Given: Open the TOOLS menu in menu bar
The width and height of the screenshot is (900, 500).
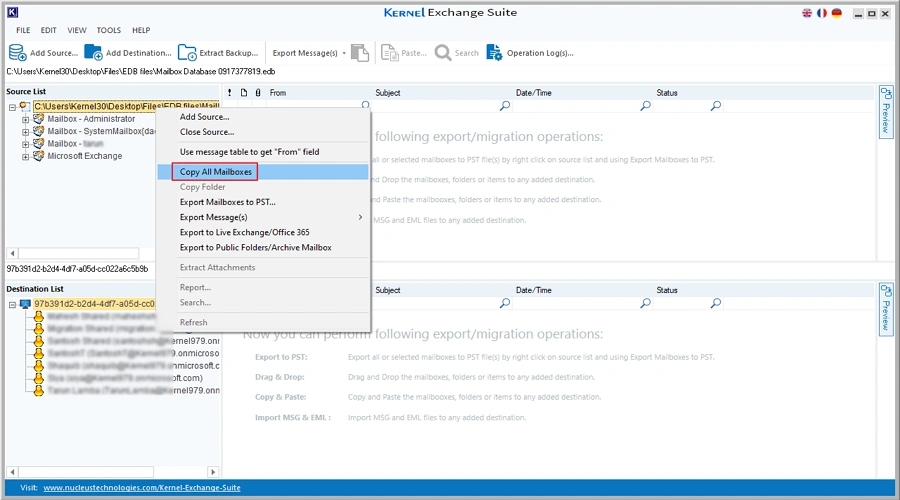Looking at the screenshot, I should (109, 30).
